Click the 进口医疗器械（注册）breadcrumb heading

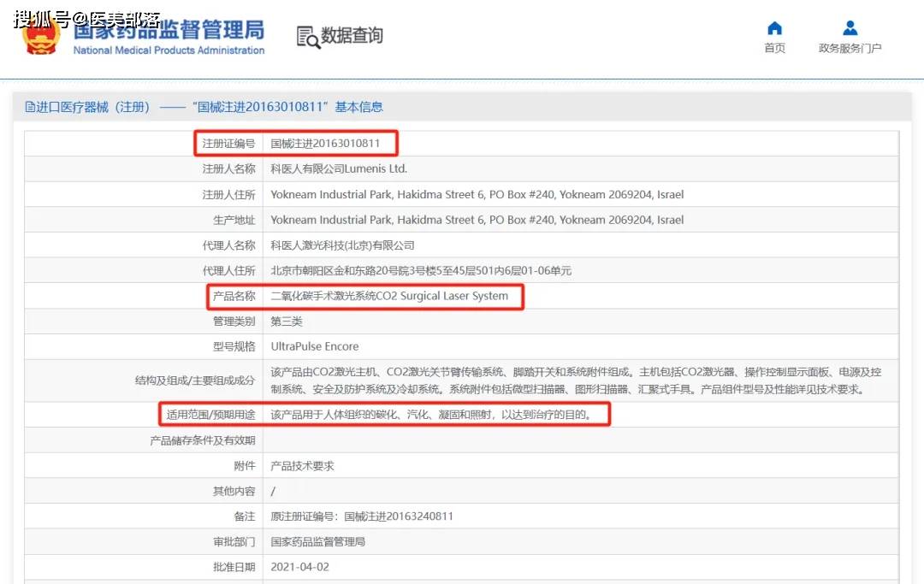[x=93, y=107]
